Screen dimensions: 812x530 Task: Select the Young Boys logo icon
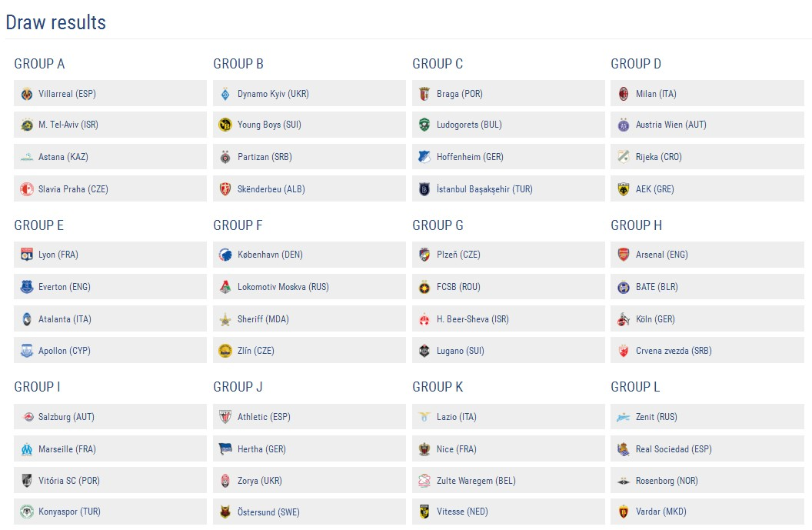[x=225, y=125]
